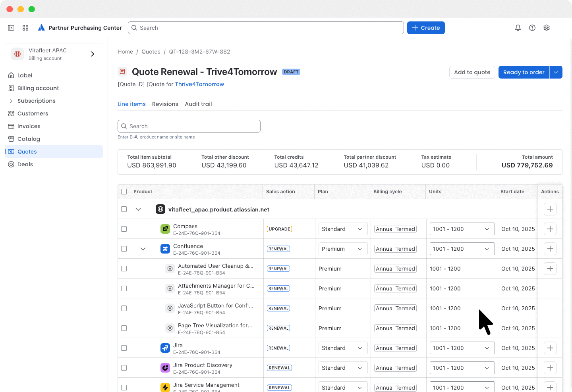The width and height of the screenshot is (572, 392).
Task: Open Customers in the sidebar
Action: click(x=54, y=113)
